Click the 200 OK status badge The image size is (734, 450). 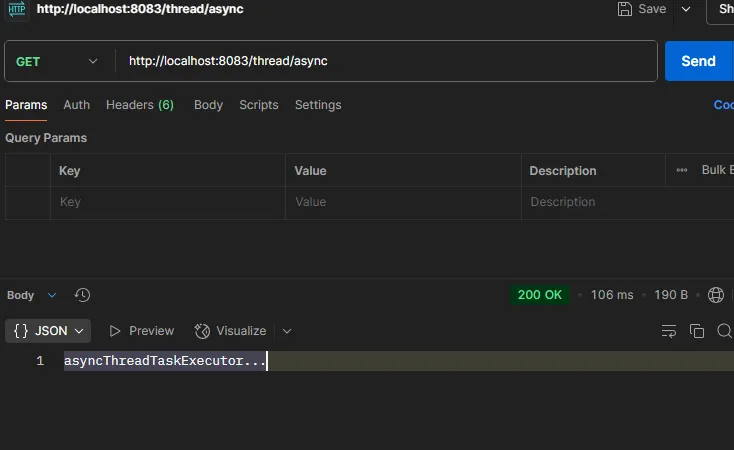pos(540,295)
